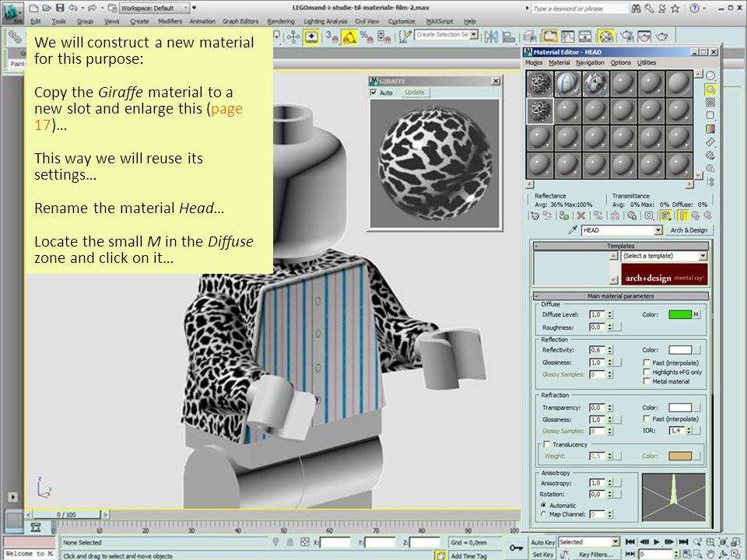Click the Key Filters... button

(595, 555)
